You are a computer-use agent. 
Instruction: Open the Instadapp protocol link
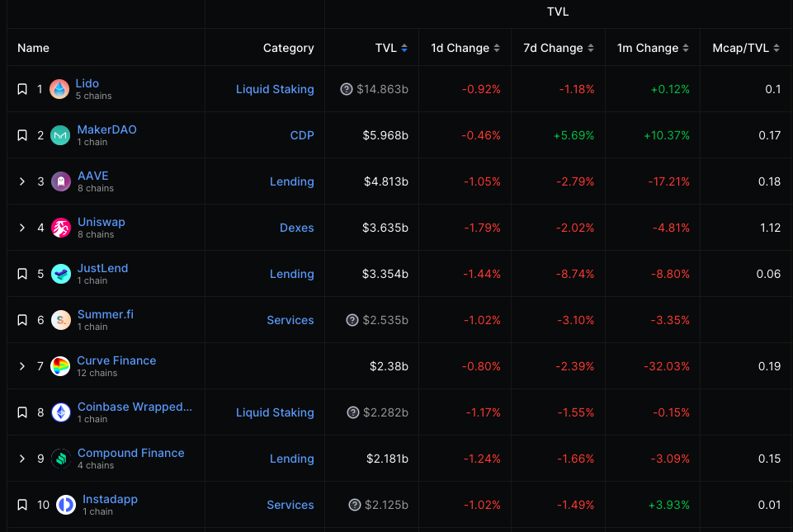(x=111, y=499)
